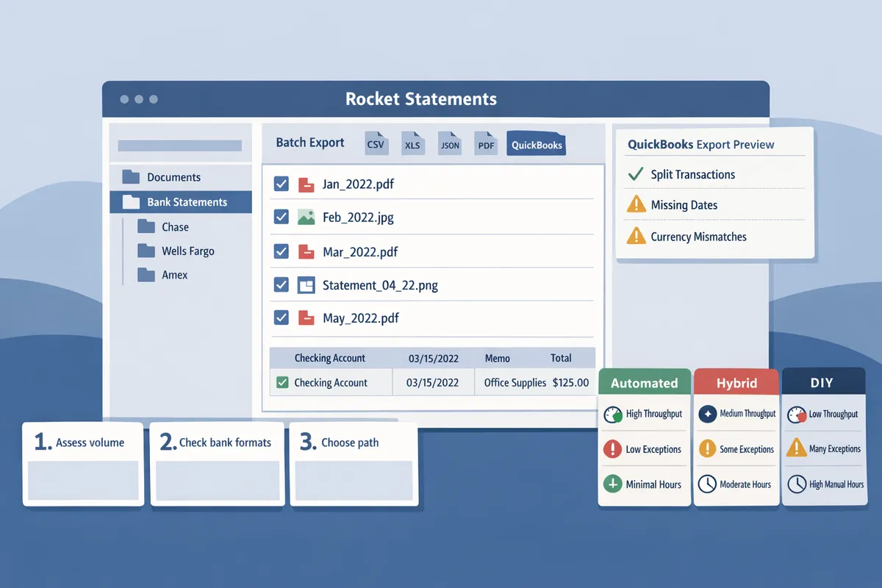882x588 pixels.
Task: Click the warning icon beside Missing Dates
Action: 636,204
